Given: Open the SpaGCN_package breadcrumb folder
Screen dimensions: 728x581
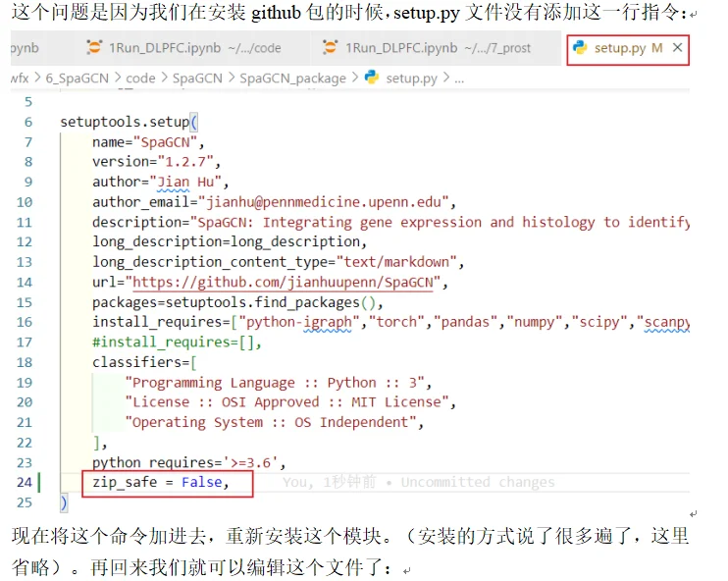Looking at the screenshot, I should [292, 79].
